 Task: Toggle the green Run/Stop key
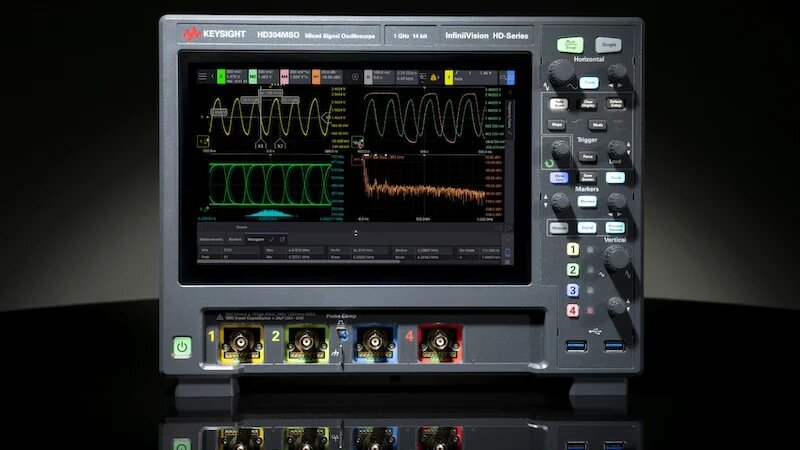coord(570,45)
